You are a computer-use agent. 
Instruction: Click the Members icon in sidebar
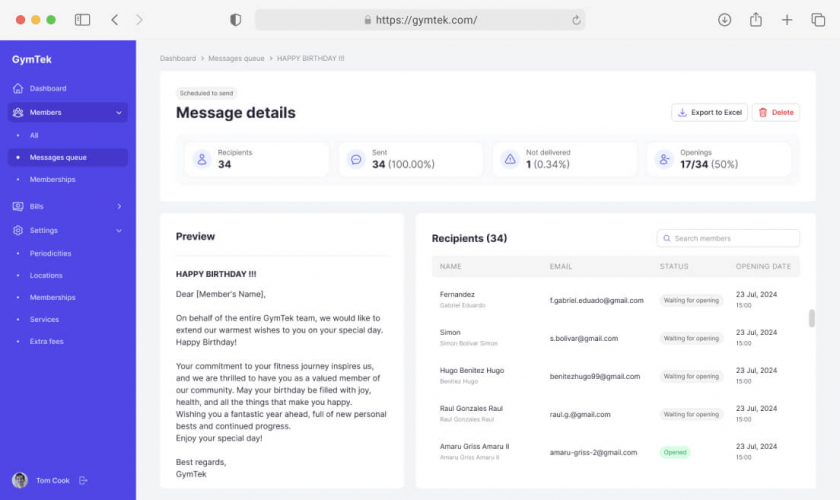click(x=18, y=113)
